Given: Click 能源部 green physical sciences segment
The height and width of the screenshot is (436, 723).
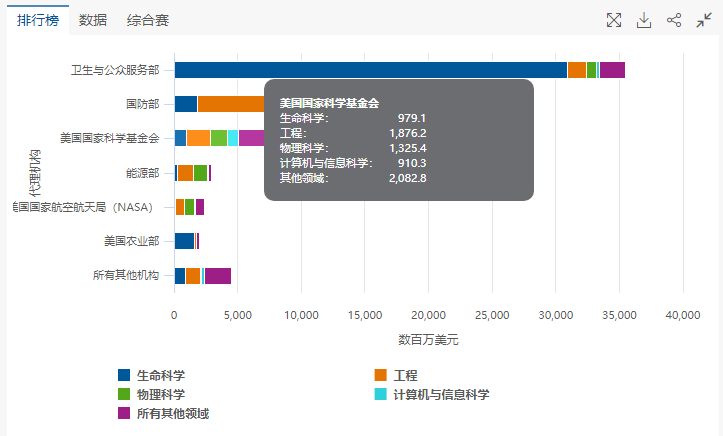Looking at the screenshot, I should pos(201,173).
